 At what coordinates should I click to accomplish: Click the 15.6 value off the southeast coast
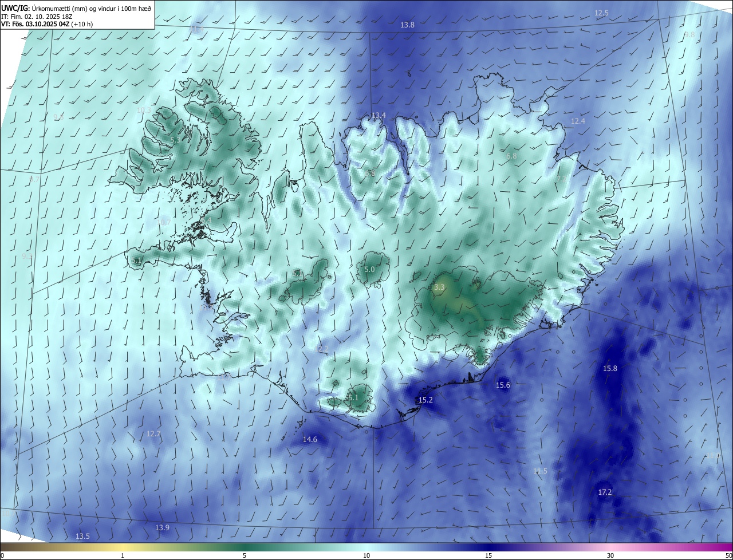(503, 385)
